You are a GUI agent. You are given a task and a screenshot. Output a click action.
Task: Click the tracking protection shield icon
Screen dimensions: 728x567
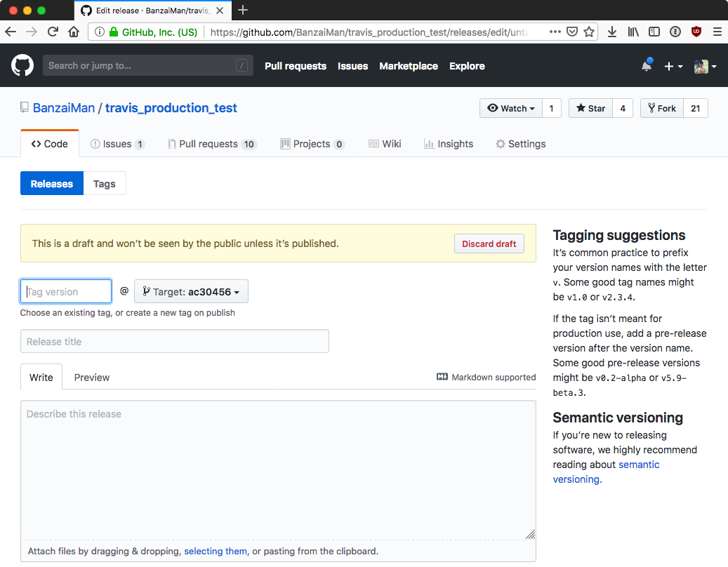[571, 32]
